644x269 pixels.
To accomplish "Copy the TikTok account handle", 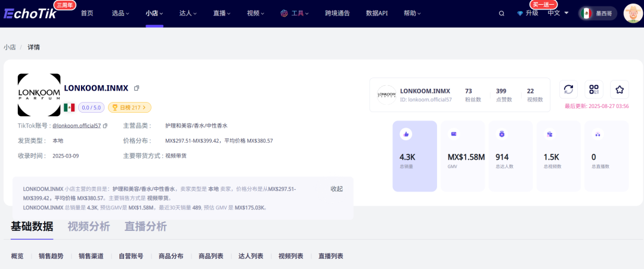I will click(106, 126).
